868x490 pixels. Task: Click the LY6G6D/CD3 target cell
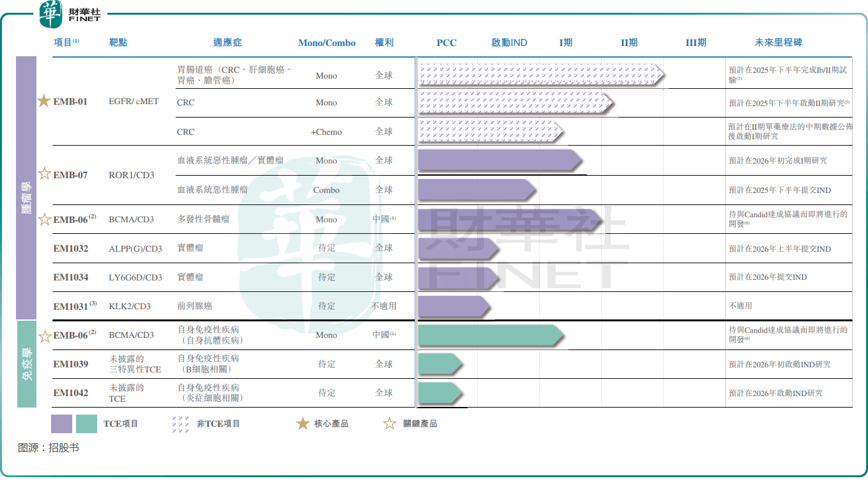pos(135,277)
